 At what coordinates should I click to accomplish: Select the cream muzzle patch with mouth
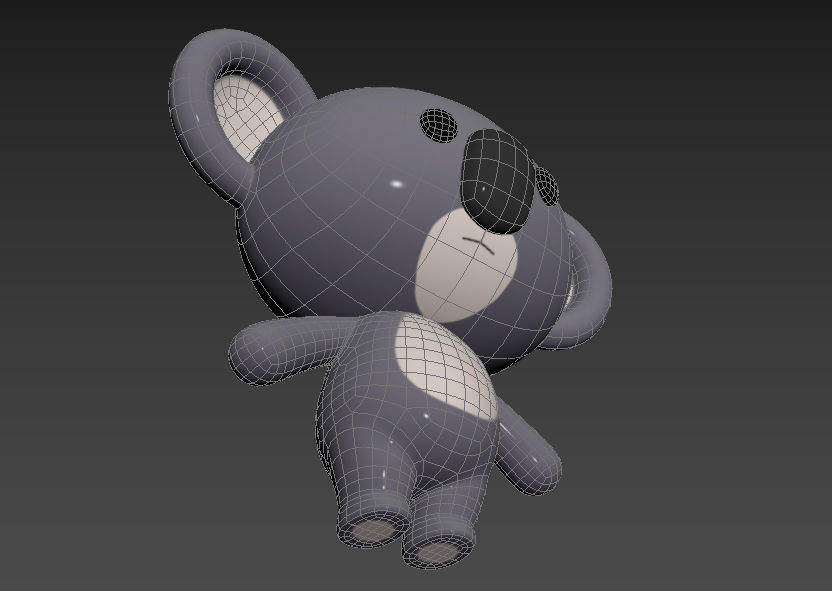click(466, 265)
